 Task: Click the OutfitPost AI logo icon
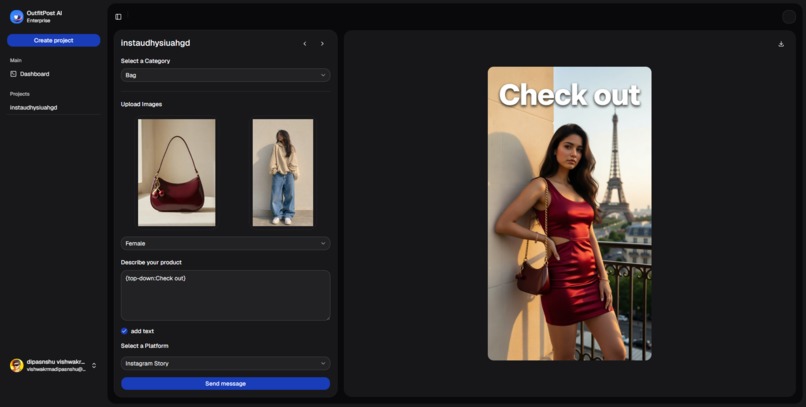16,16
